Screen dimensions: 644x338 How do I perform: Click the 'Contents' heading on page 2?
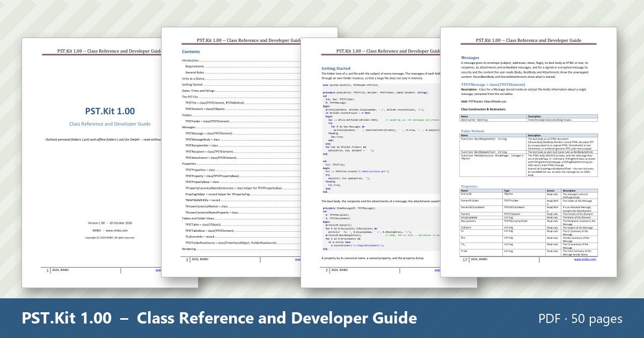(x=191, y=52)
